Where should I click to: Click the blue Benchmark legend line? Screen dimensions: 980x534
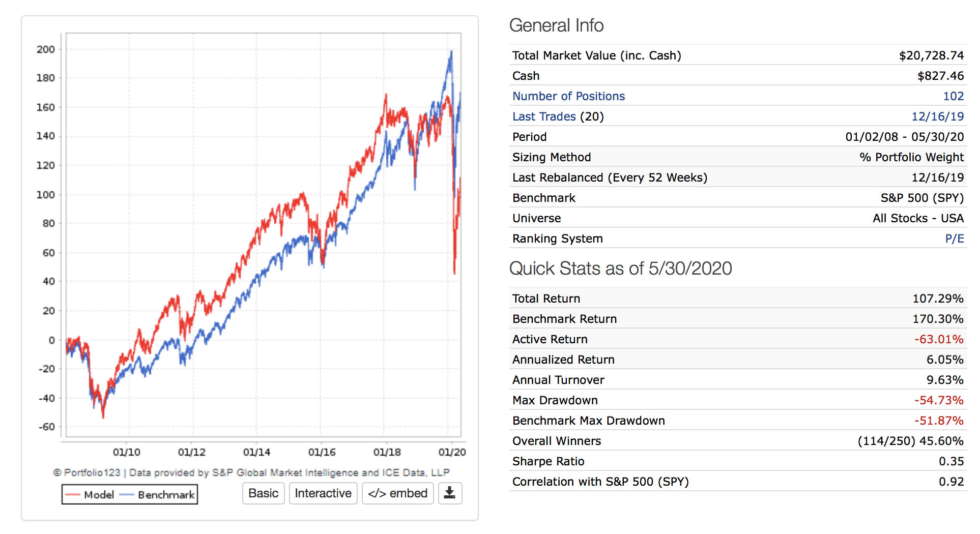127,495
